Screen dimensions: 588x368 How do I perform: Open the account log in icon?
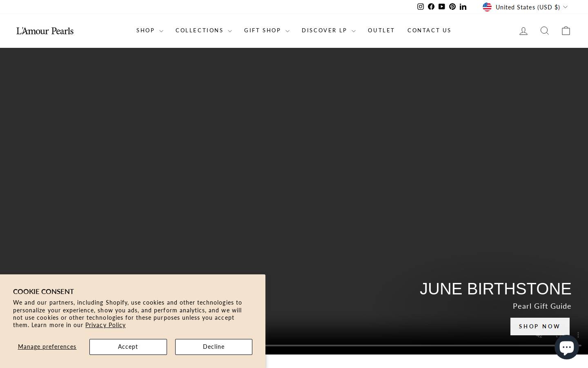point(523,31)
